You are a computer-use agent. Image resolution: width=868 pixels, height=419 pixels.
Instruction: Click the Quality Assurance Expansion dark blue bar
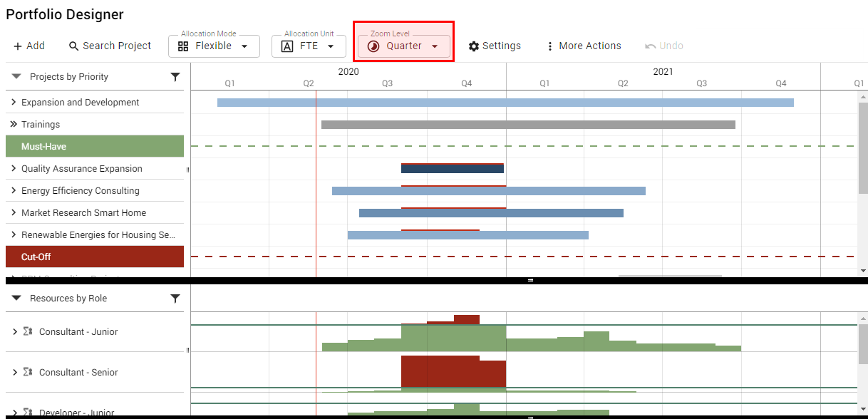(452, 169)
